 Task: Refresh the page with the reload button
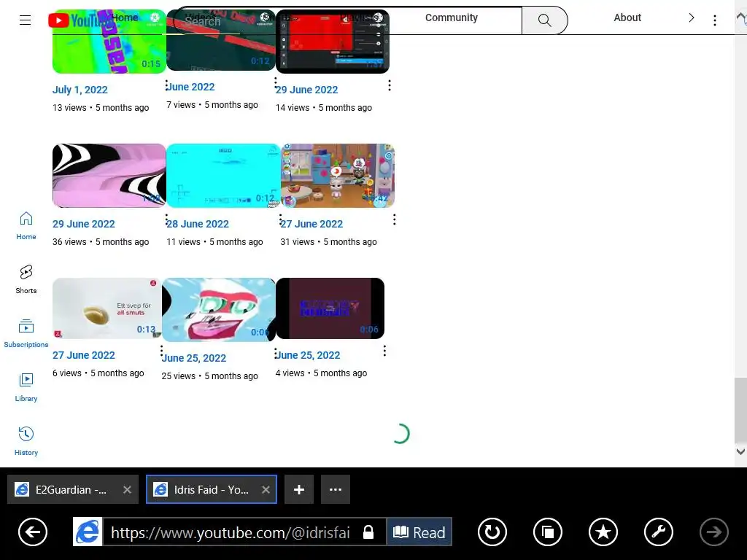coord(492,532)
